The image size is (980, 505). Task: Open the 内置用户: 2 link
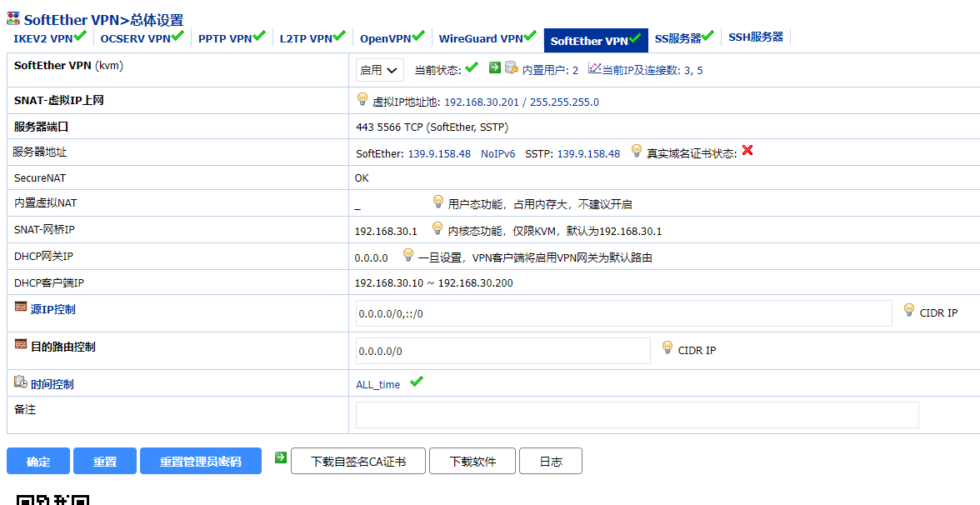pos(550,71)
